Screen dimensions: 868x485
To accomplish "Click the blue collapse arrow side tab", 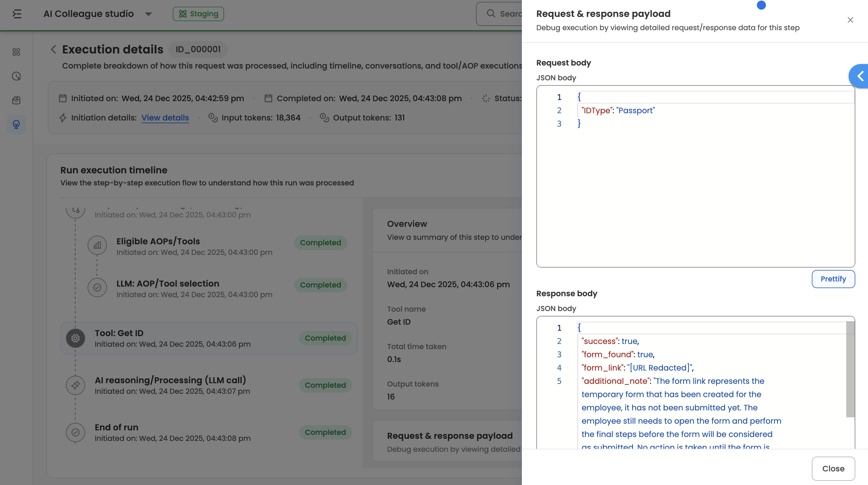I will click(859, 76).
